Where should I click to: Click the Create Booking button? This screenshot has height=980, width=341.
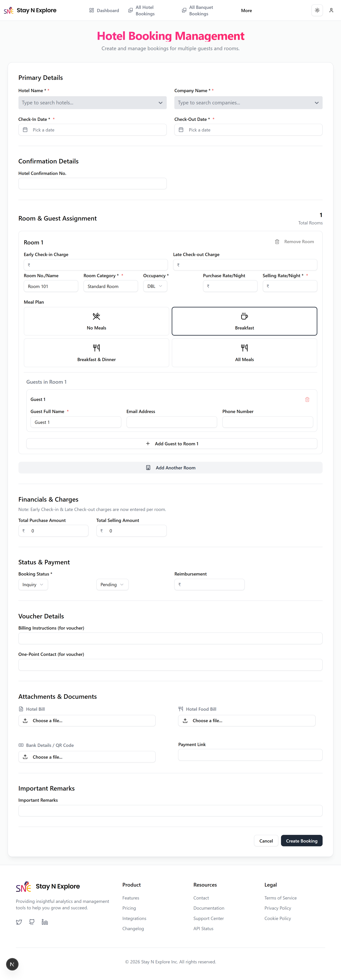(302, 841)
